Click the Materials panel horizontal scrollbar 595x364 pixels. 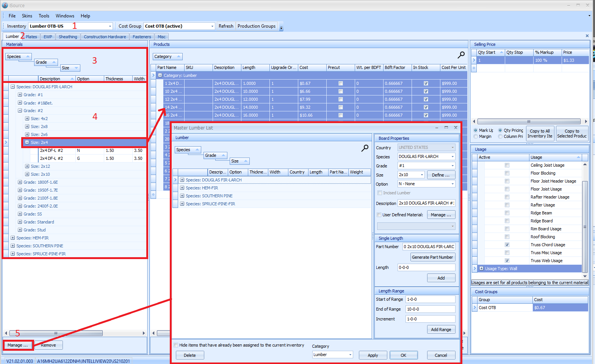pyautogui.click(x=56, y=333)
